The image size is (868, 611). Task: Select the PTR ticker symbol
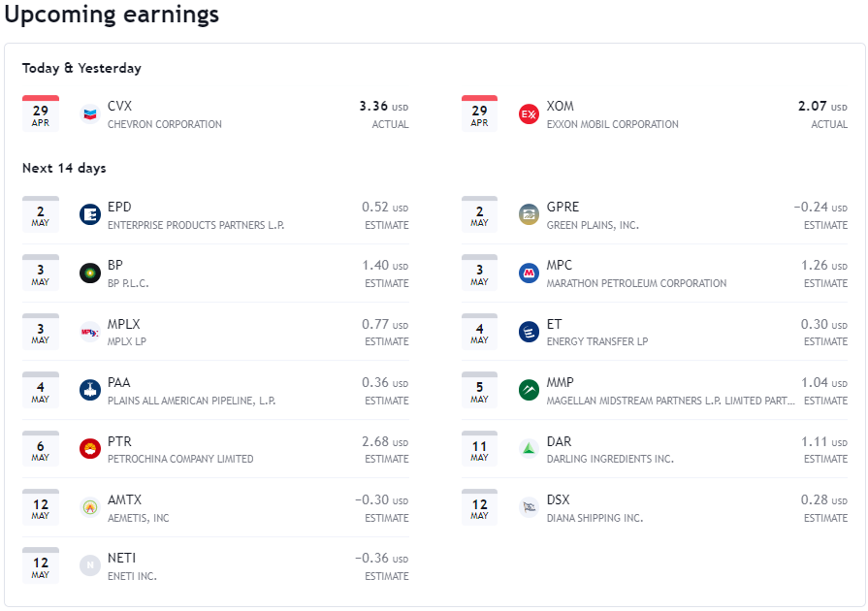[x=119, y=441]
